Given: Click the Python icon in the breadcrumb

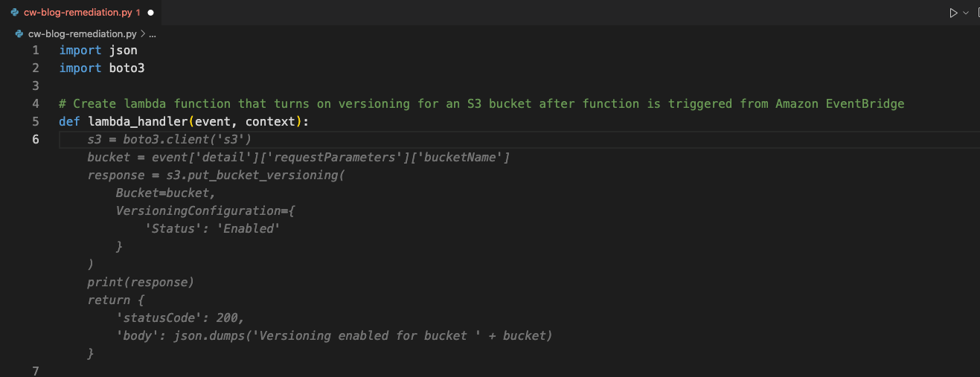Looking at the screenshot, I should (19, 33).
